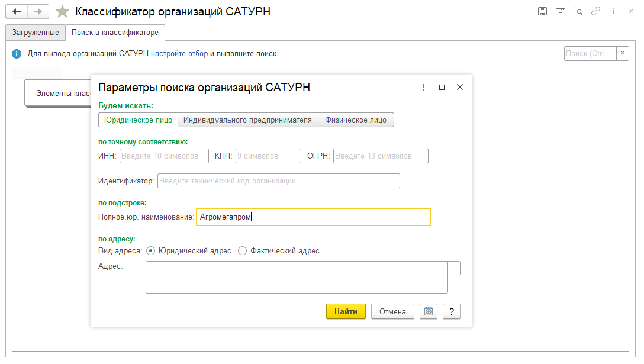This screenshot has width=644, height=364.
Task: Open help with the question mark button
Action: (451, 312)
